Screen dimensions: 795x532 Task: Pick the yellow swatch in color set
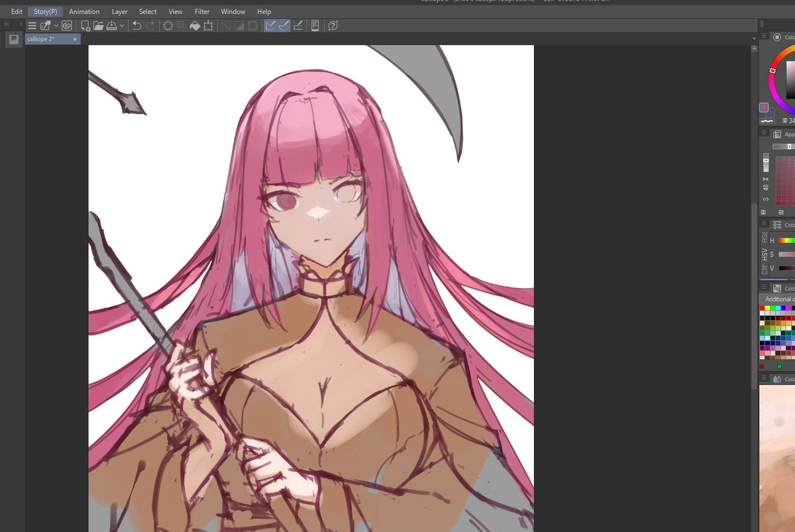(767, 308)
